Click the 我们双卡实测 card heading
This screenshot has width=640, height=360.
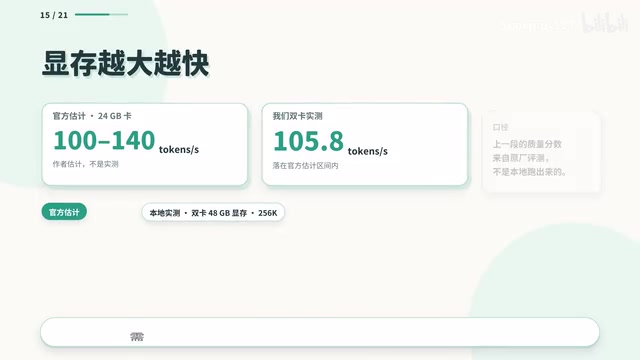coord(298,116)
